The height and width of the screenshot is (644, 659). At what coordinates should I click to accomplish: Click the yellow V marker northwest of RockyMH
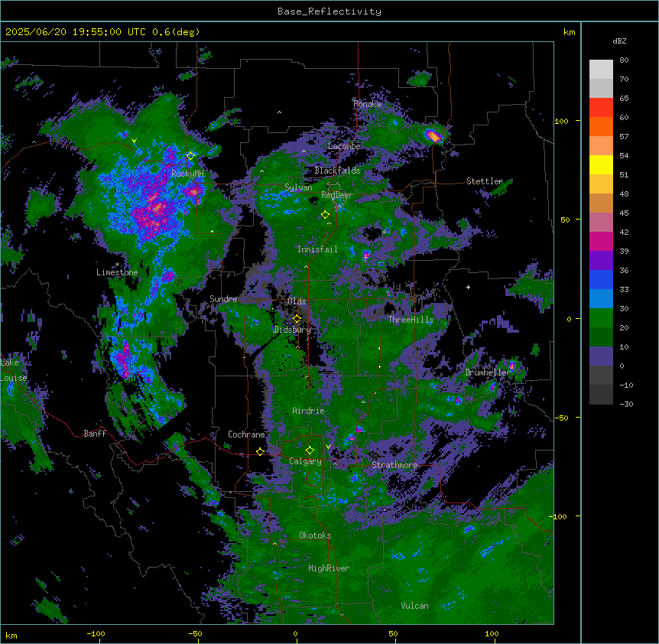point(134,141)
